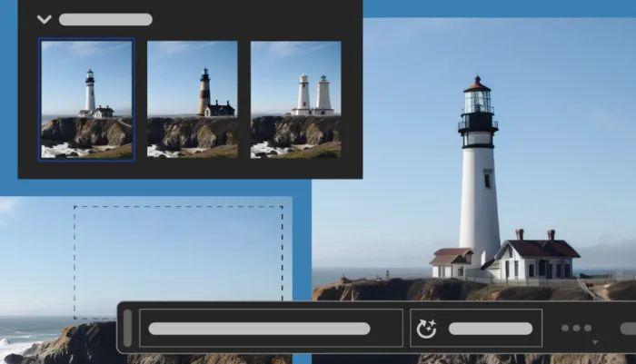Grab the taskbar drag handle grip

click(x=127, y=329)
